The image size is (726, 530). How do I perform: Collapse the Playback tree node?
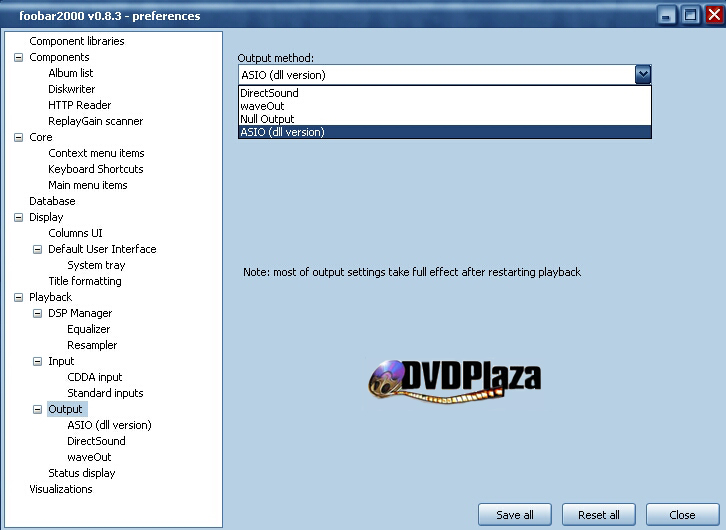(x=18, y=297)
